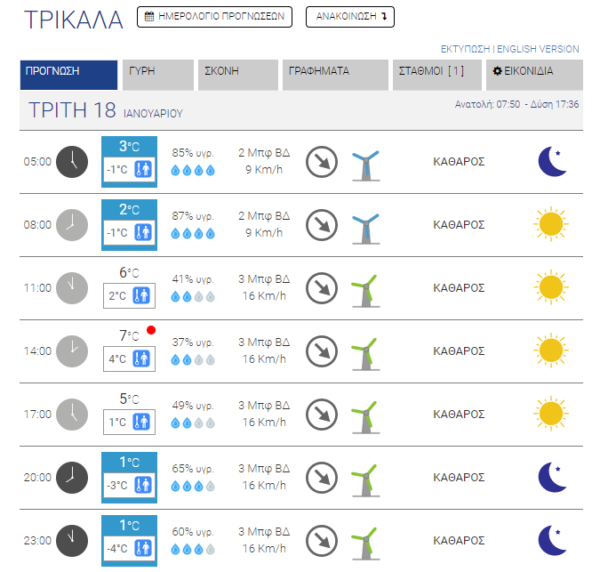
Task: Open the ΗΜΕΡΟΛΟΓΙΟ ΠΡΟΓΝΩΣΕΩΝ calendar button
Action: pos(214,17)
